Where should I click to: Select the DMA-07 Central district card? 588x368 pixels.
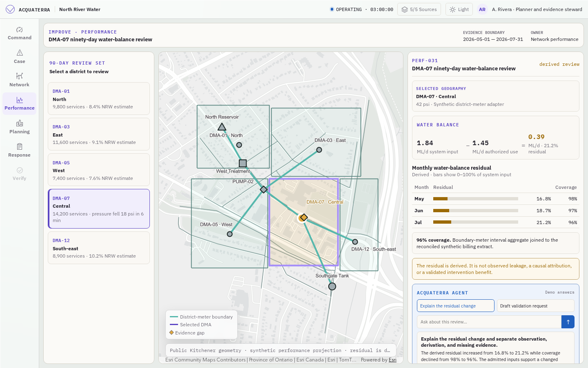(99, 209)
